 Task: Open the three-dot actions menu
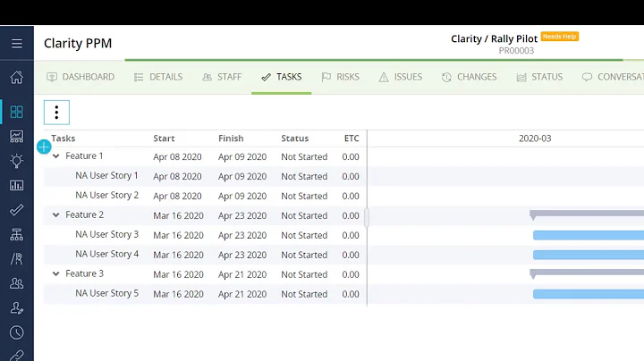point(56,113)
